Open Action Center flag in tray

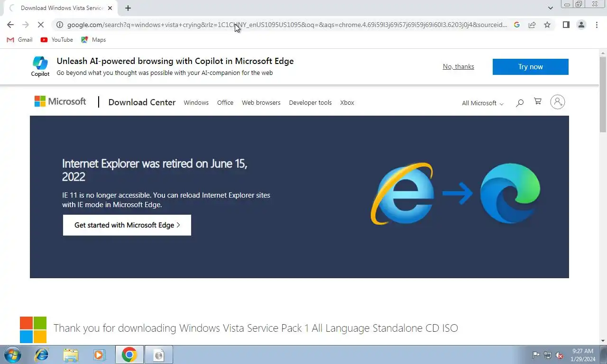536,355
